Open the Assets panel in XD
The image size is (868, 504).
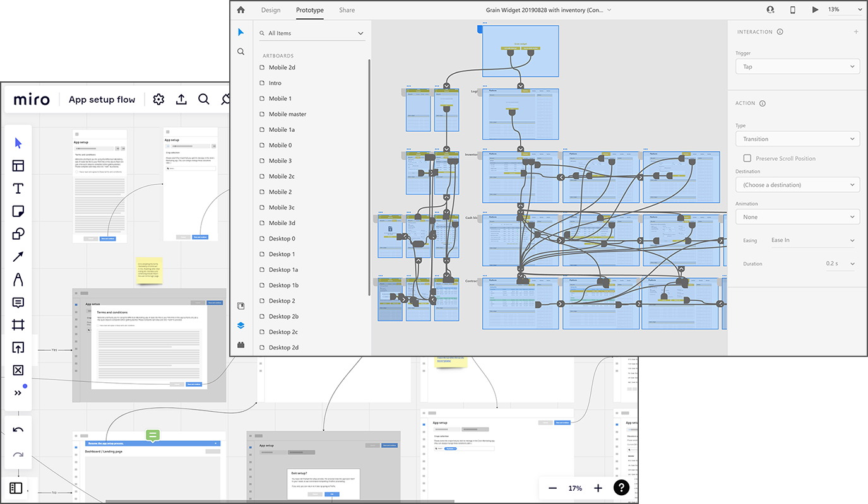(x=241, y=305)
